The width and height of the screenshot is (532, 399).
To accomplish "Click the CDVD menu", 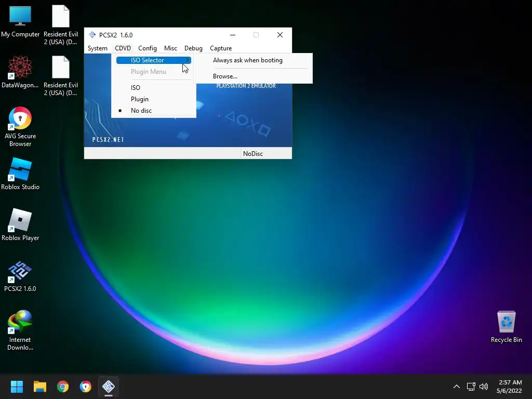I will (x=123, y=48).
